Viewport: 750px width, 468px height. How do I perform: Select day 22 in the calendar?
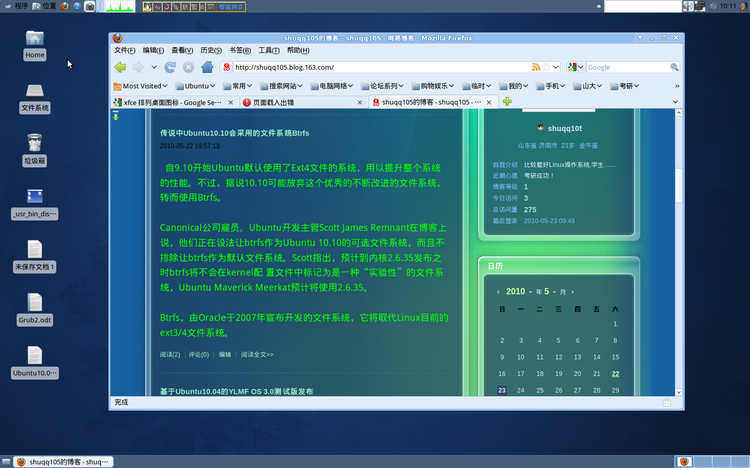tap(615, 374)
